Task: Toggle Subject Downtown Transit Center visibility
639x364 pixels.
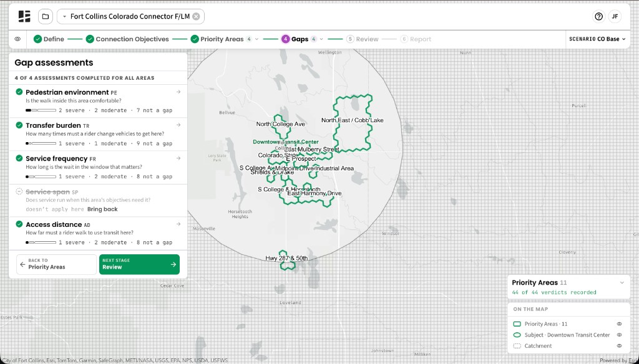Action: click(x=619, y=335)
